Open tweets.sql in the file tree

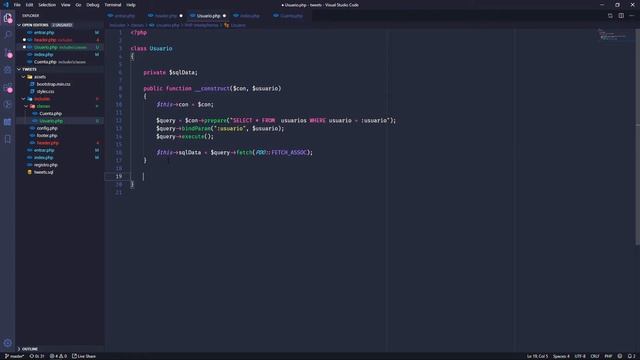[x=43, y=172]
